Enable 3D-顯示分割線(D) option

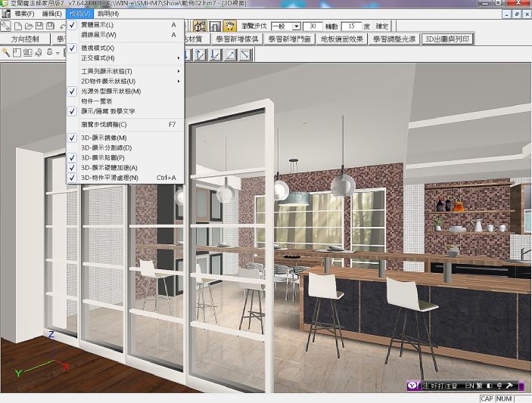[x=126, y=147]
